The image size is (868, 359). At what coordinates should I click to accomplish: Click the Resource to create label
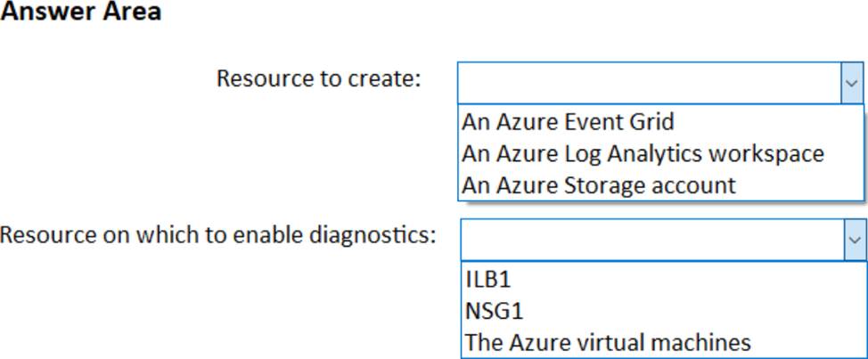318,78
